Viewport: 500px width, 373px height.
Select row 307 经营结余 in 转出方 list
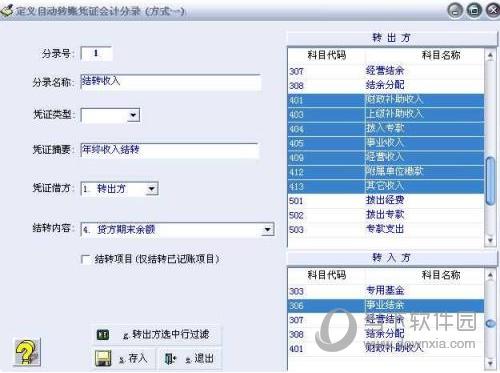pos(386,71)
